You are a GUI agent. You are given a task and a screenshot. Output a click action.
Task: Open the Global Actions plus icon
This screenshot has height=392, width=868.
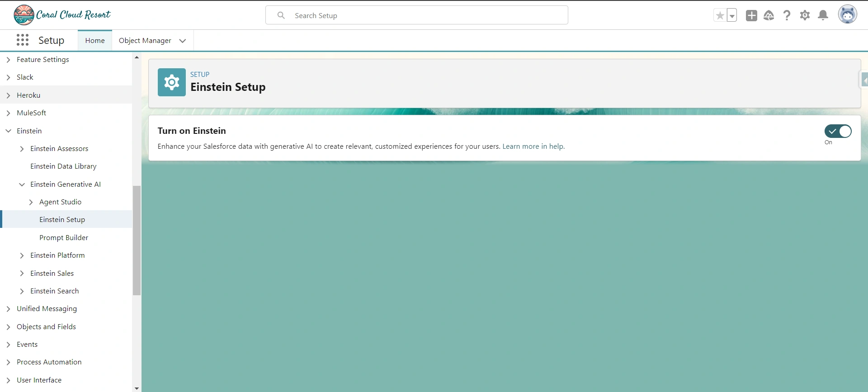(x=751, y=15)
